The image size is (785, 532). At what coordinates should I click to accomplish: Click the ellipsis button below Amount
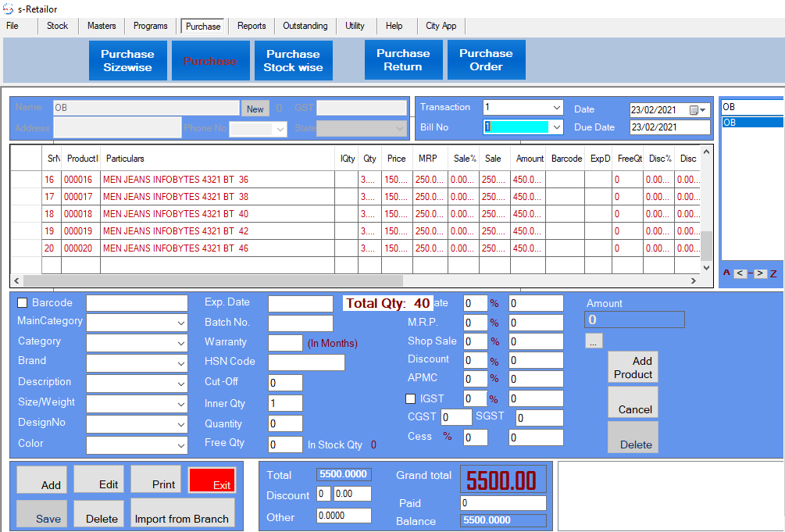tap(594, 341)
